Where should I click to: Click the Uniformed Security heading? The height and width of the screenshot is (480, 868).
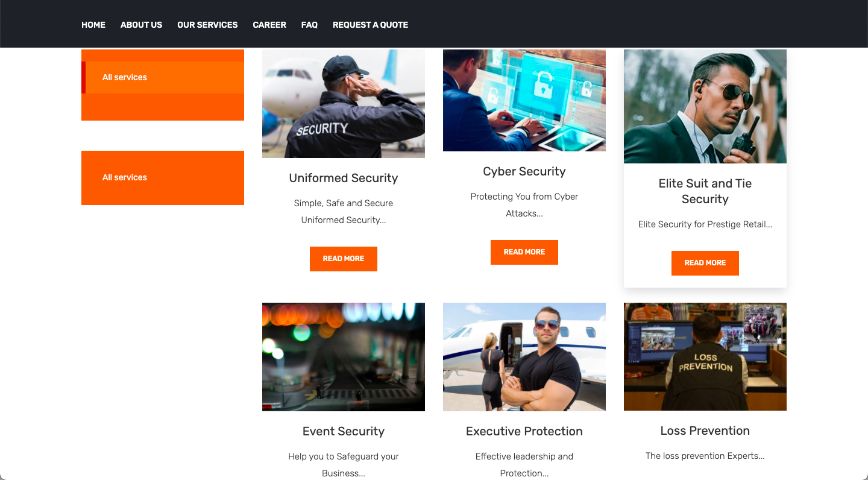344,178
